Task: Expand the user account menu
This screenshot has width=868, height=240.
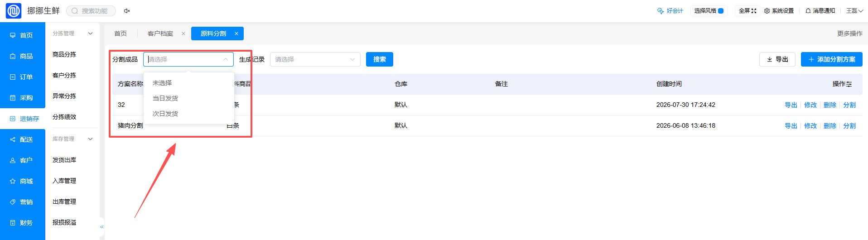Action: [x=854, y=11]
